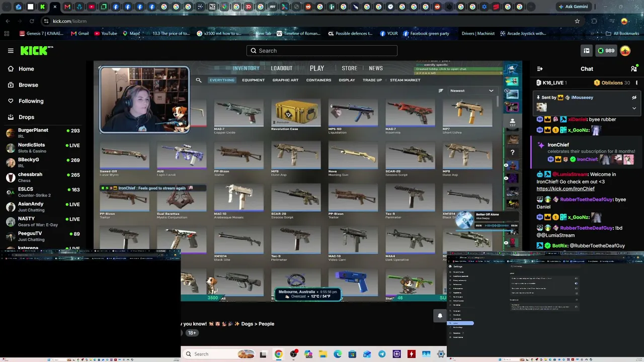Click the sort filter icon beside Newest
The height and width of the screenshot is (362, 644).
point(441,90)
